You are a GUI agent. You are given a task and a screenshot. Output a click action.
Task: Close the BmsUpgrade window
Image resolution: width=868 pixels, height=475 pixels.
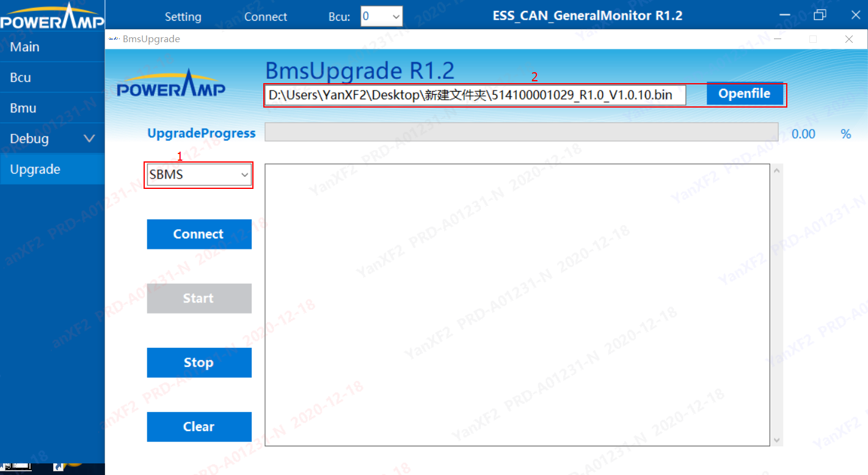[x=849, y=39]
